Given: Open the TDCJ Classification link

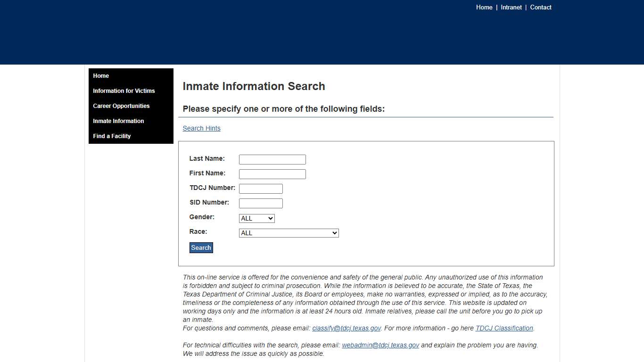Looking at the screenshot, I should pyautogui.click(x=504, y=328).
